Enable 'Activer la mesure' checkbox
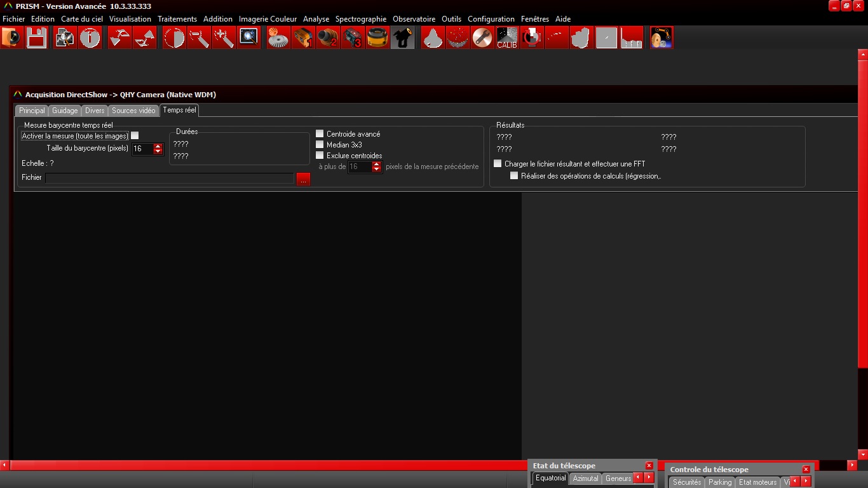 tap(135, 136)
